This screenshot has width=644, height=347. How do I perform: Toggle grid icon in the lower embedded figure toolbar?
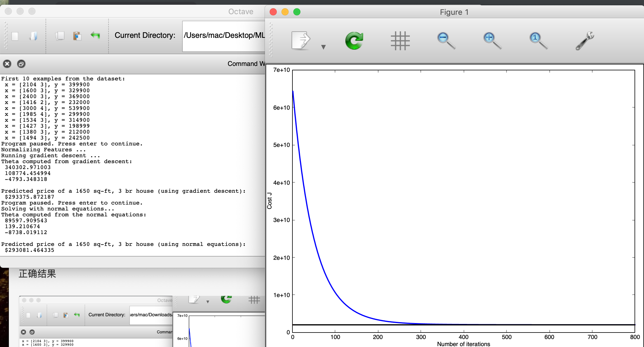[x=254, y=300]
